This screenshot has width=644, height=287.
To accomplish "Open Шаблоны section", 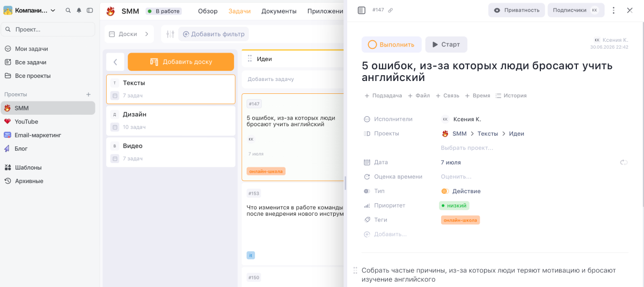I will click(x=28, y=167).
